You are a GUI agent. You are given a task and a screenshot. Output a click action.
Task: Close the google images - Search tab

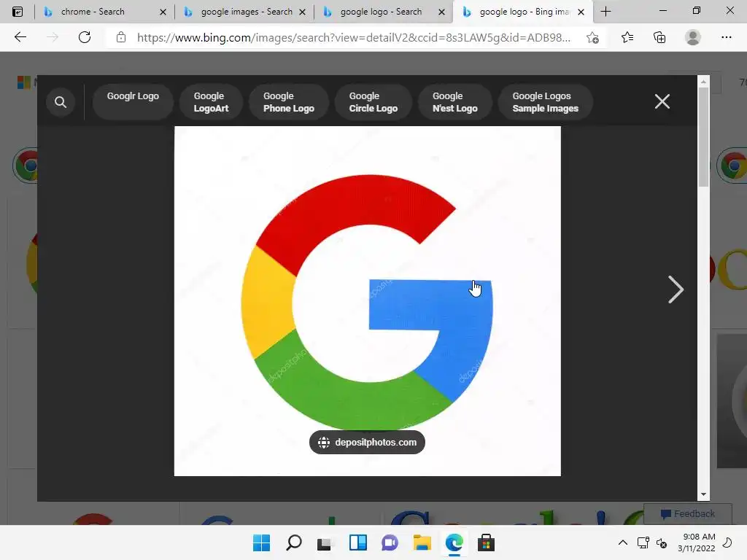pos(302,12)
